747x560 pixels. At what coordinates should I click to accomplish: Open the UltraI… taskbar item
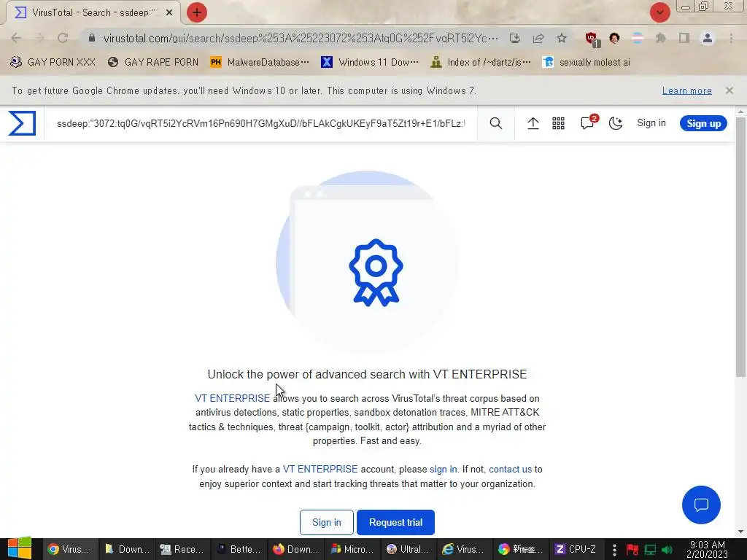click(409, 549)
